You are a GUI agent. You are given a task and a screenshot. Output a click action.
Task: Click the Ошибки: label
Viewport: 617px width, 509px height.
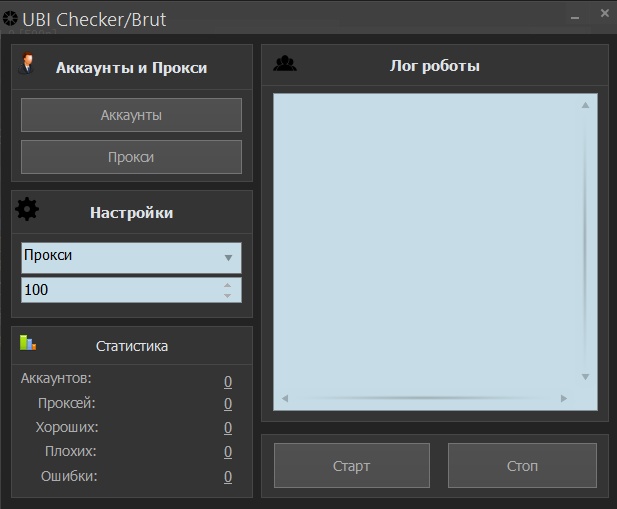coord(69,476)
